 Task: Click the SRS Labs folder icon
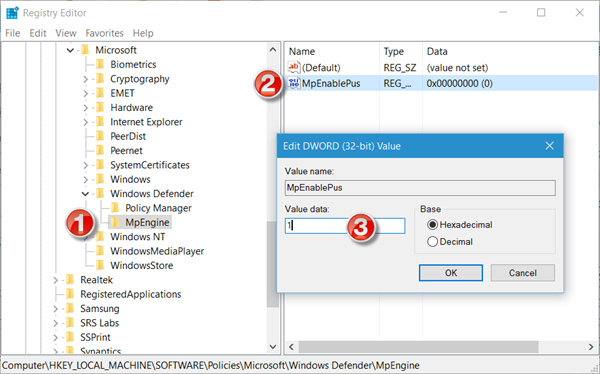(x=70, y=323)
